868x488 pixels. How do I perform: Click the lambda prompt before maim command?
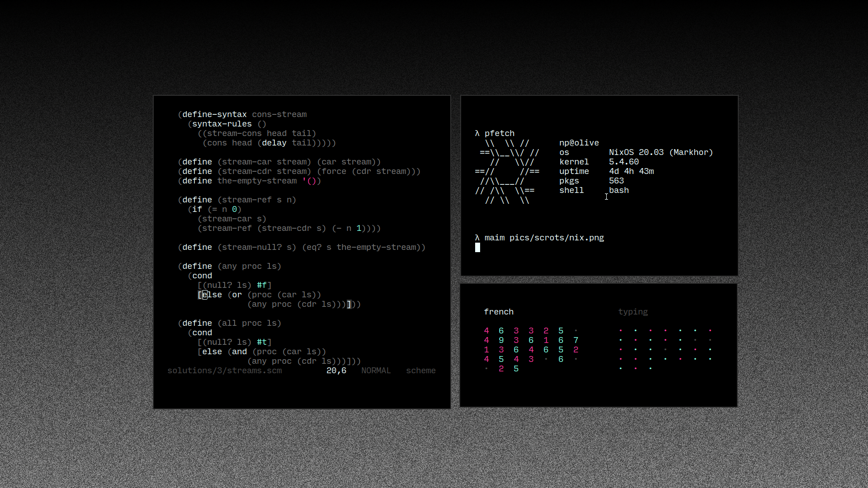click(477, 238)
